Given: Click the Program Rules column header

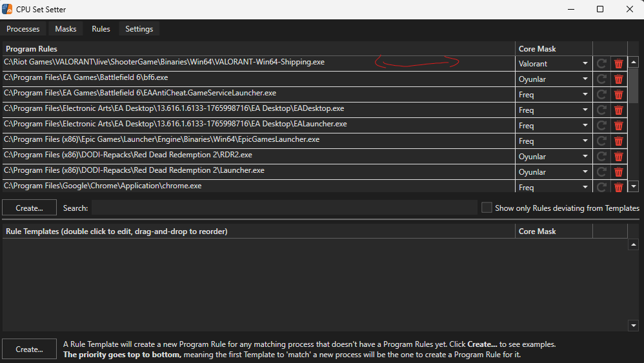Looking at the screenshot, I should [x=259, y=48].
